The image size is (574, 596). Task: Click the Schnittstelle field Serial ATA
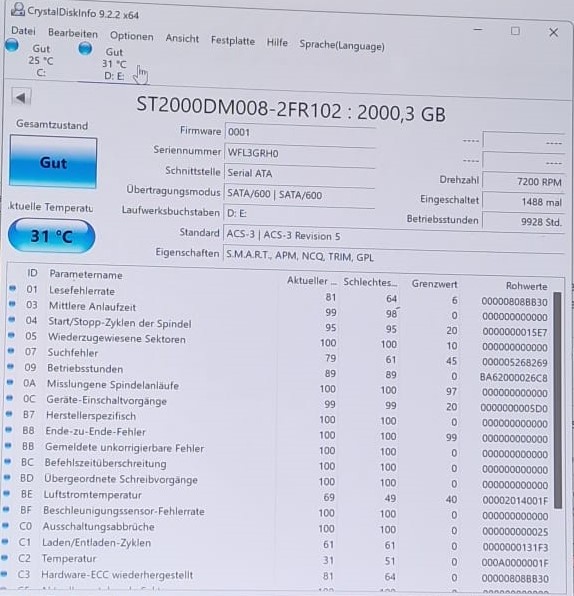coord(300,174)
